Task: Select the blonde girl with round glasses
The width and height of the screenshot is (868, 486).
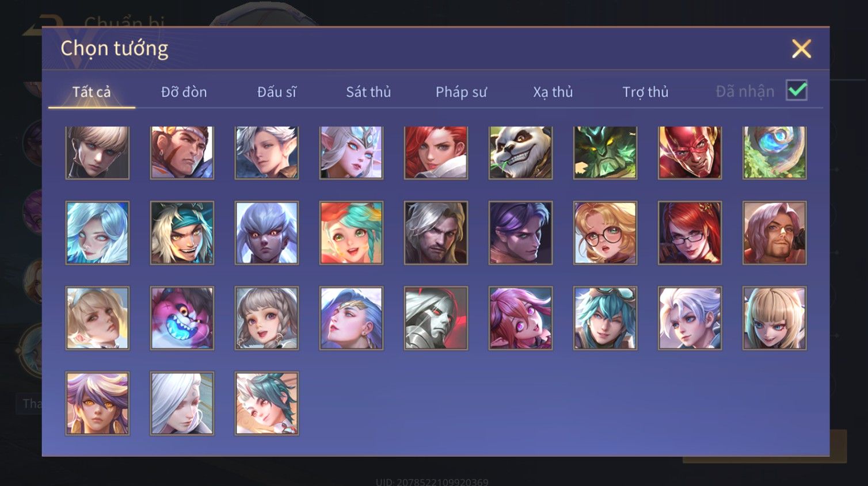Action: (x=605, y=233)
